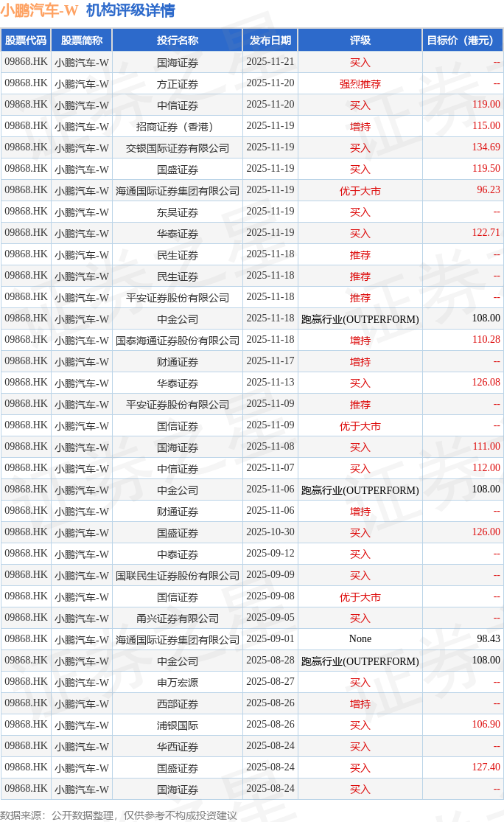Select the 申万宏源 cell
Viewport: 504px width, 822px height.
(178, 683)
